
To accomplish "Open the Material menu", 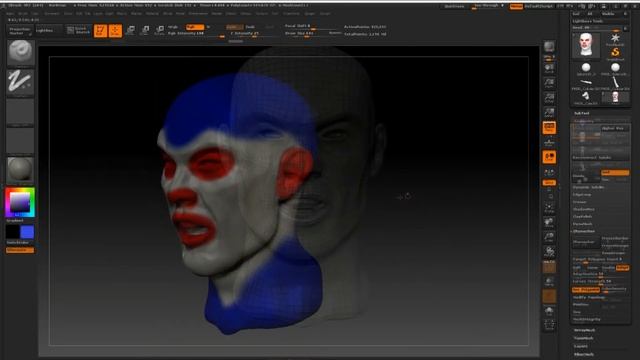I will [x=152, y=13].
